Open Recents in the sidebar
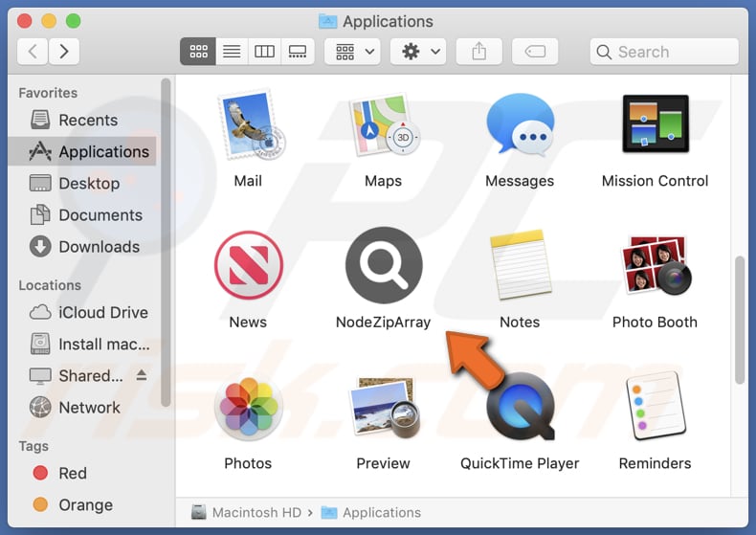 tap(82, 120)
